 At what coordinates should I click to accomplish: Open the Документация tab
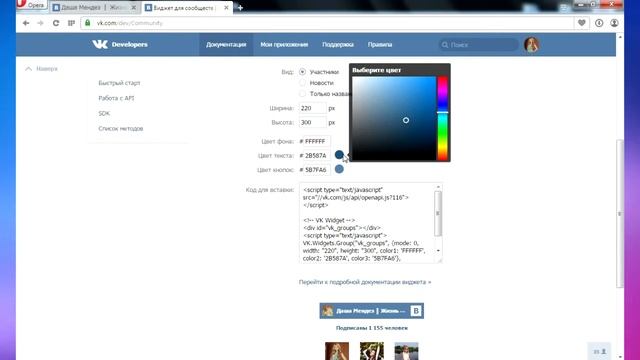226,44
